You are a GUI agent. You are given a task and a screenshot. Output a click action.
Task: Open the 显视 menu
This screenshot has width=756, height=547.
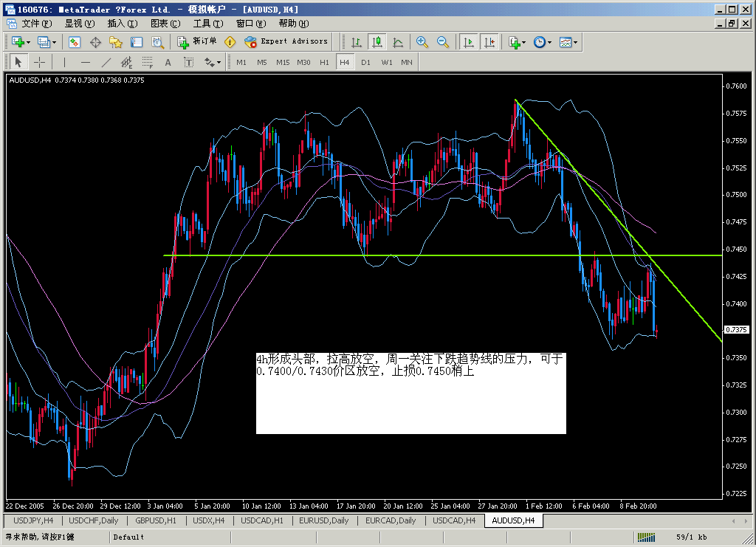pos(80,23)
